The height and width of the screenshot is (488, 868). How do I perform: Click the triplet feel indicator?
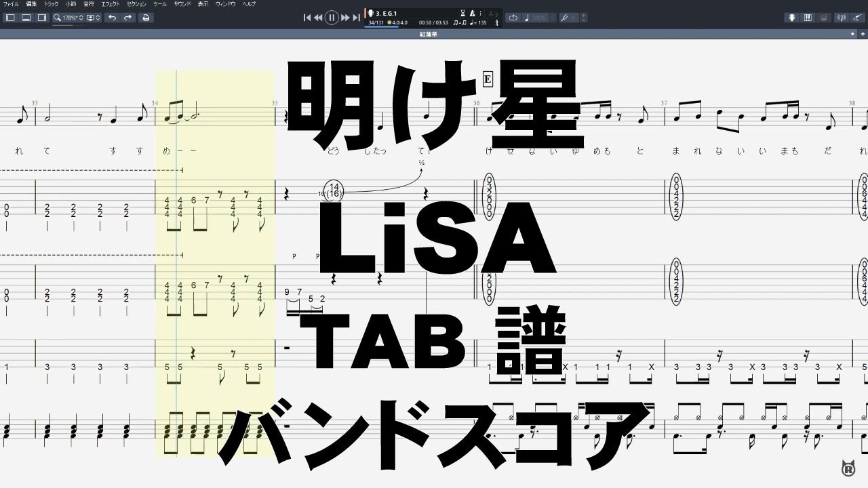[459, 22]
